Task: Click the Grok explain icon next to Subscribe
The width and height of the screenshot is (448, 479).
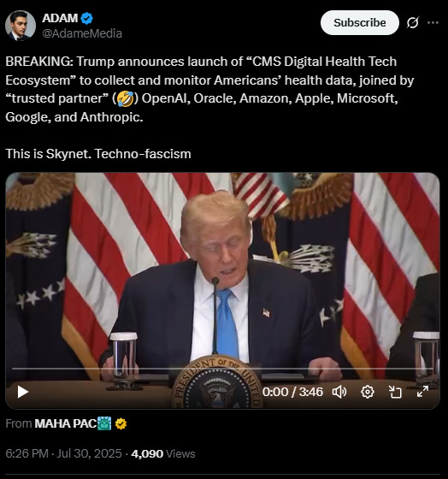Action: click(413, 22)
